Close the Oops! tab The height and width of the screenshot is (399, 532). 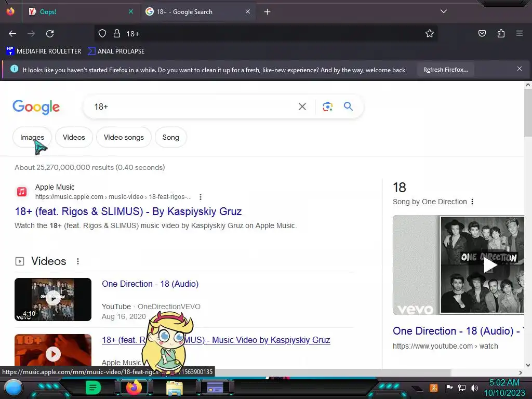(x=131, y=11)
